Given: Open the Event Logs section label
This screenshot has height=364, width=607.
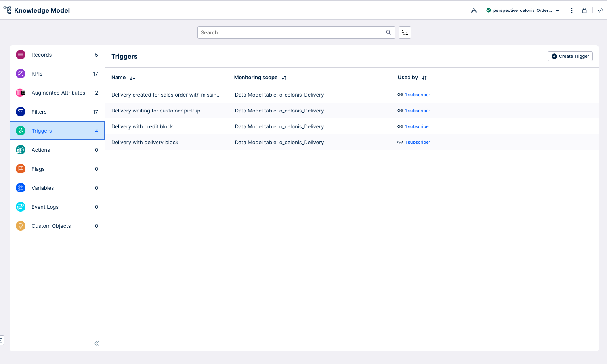Looking at the screenshot, I should pos(45,207).
